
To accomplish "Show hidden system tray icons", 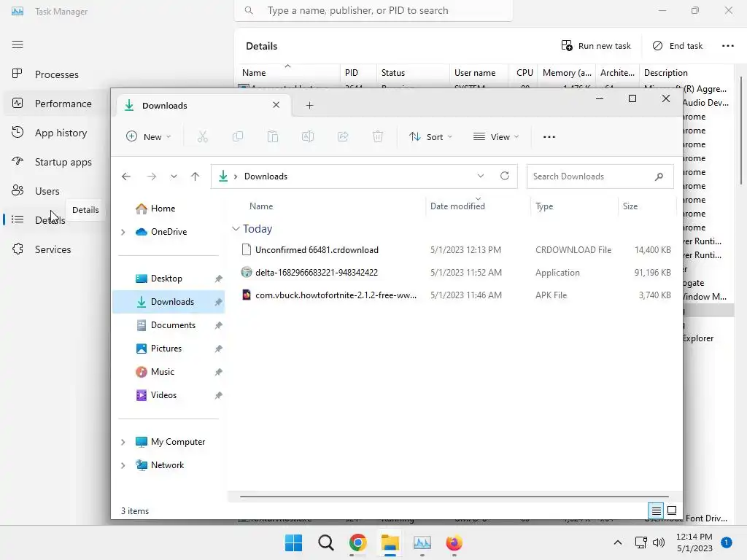I will point(617,542).
